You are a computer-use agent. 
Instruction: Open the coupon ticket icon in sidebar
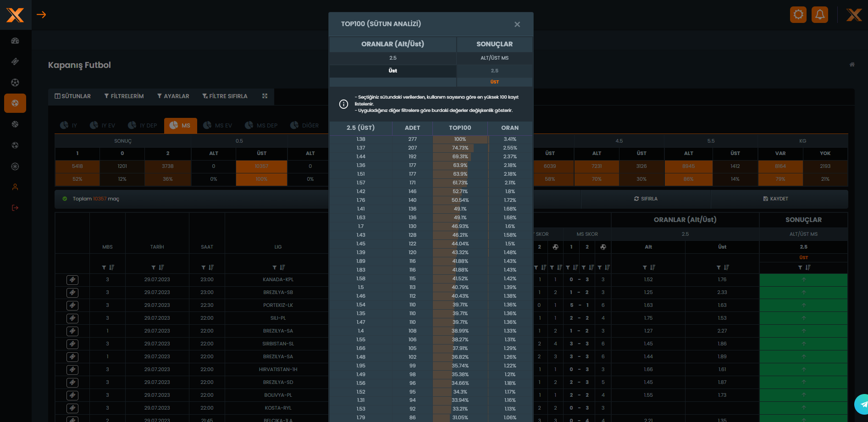point(15,61)
